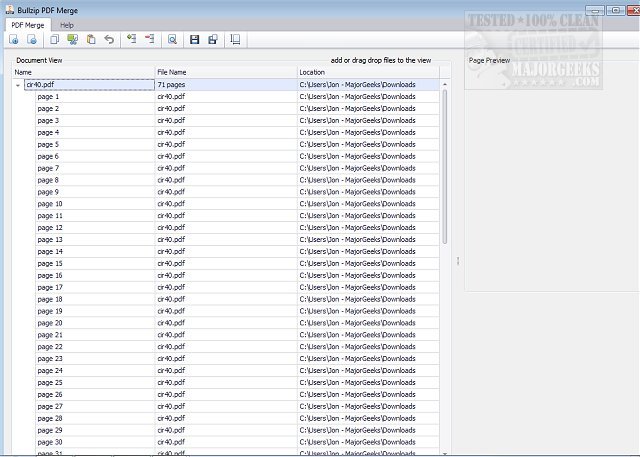
Task: Switch to the PDF Merge tab
Action: tap(29, 24)
